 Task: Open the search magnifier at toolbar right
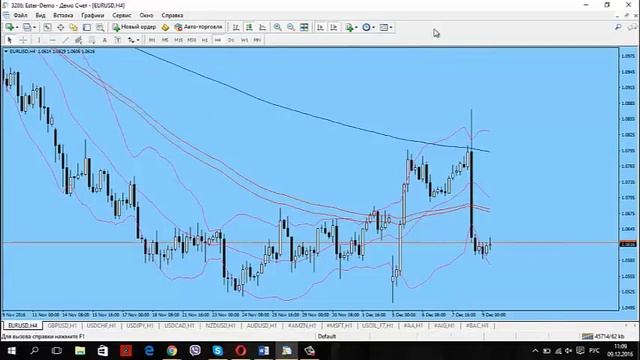pyautogui.click(x=618, y=27)
